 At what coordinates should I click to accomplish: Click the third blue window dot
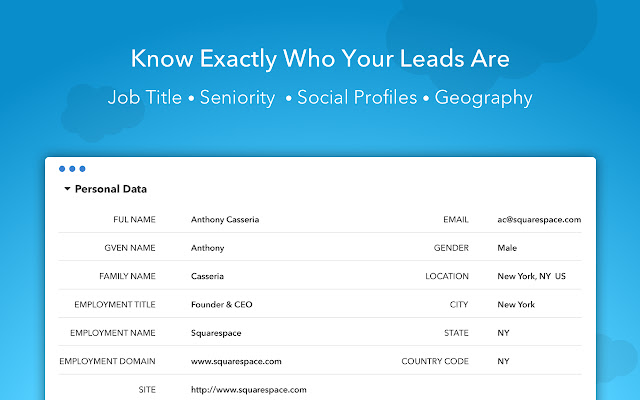tap(82, 169)
